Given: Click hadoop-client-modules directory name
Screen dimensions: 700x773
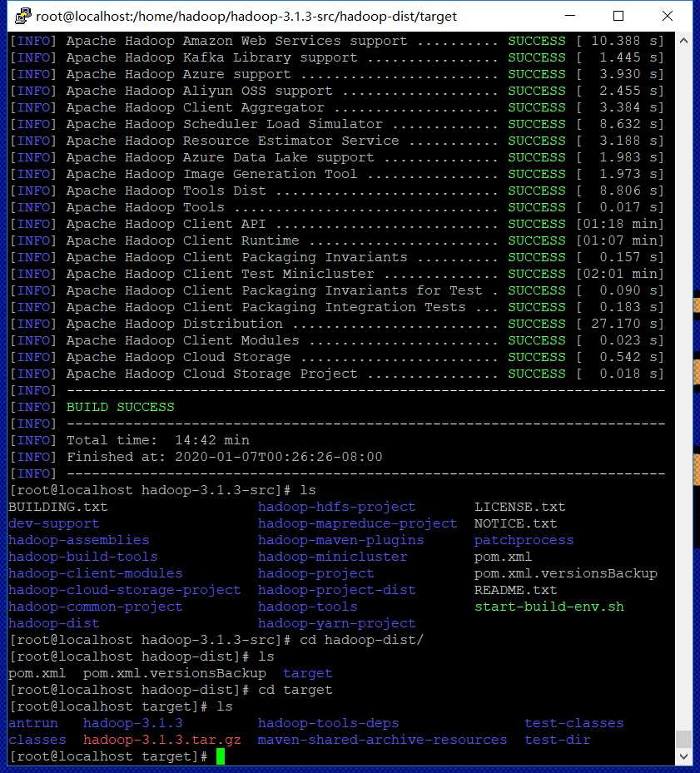Looking at the screenshot, I should click(96, 573).
